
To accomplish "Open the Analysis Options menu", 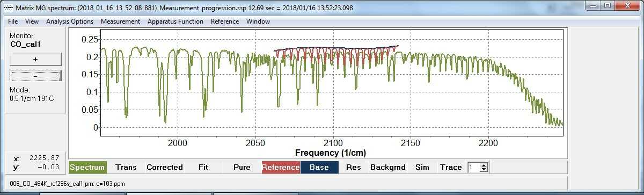I will pyautogui.click(x=70, y=21).
